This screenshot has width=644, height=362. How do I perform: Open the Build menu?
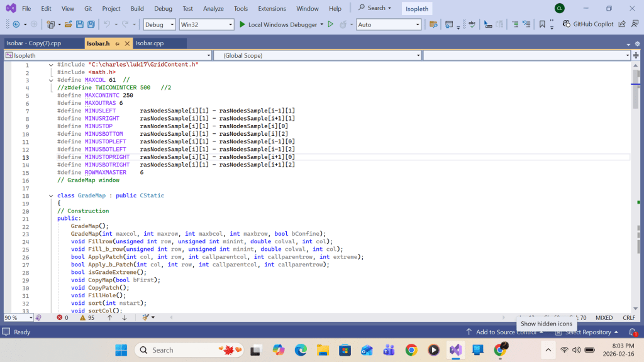point(137,9)
